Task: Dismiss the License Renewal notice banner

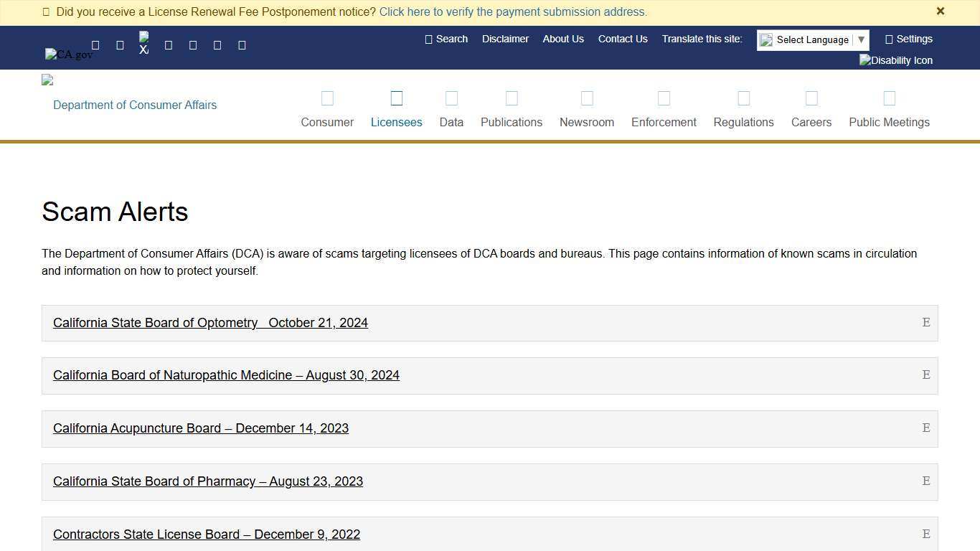Action: click(x=940, y=11)
